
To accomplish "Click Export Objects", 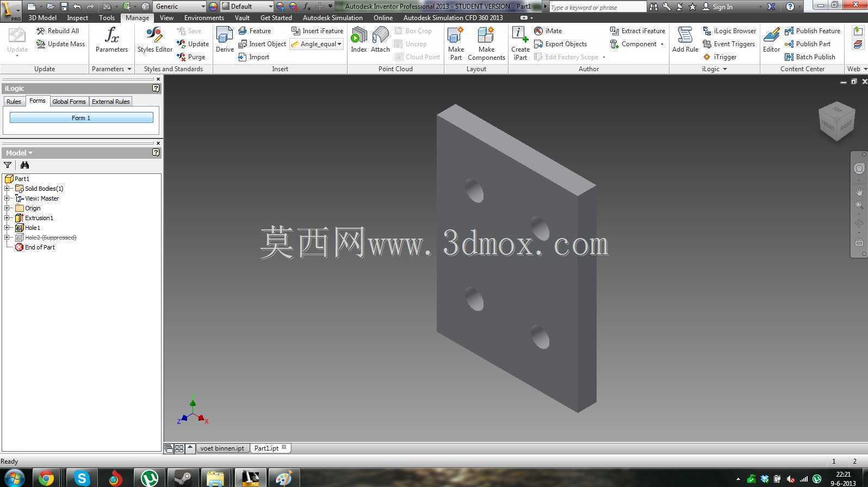I will [560, 44].
